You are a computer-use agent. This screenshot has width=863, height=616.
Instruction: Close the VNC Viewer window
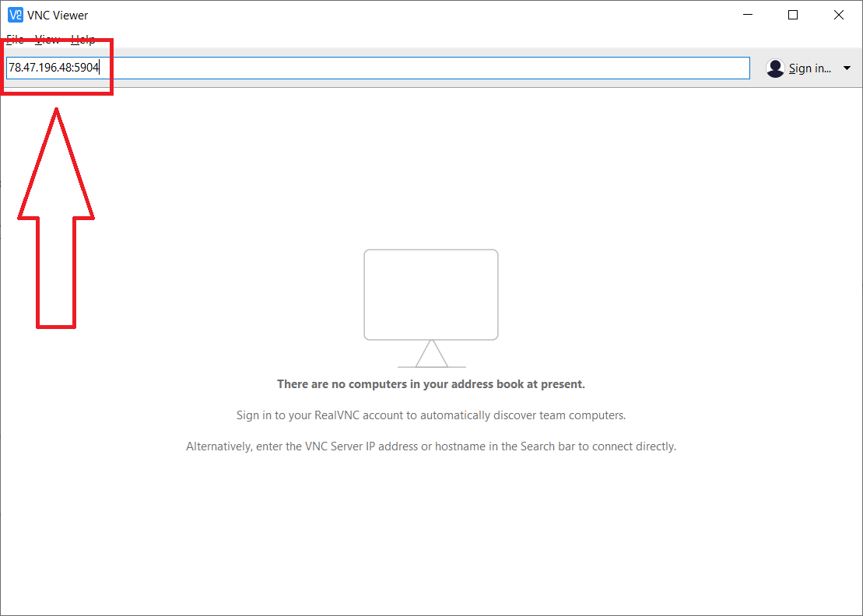click(x=839, y=15)
